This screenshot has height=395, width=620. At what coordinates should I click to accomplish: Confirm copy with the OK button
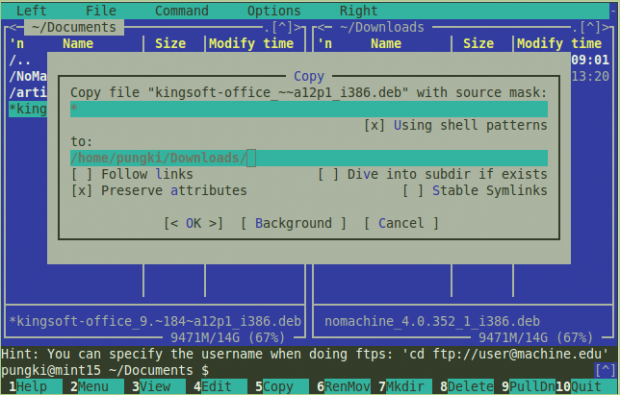coord(194,223)
